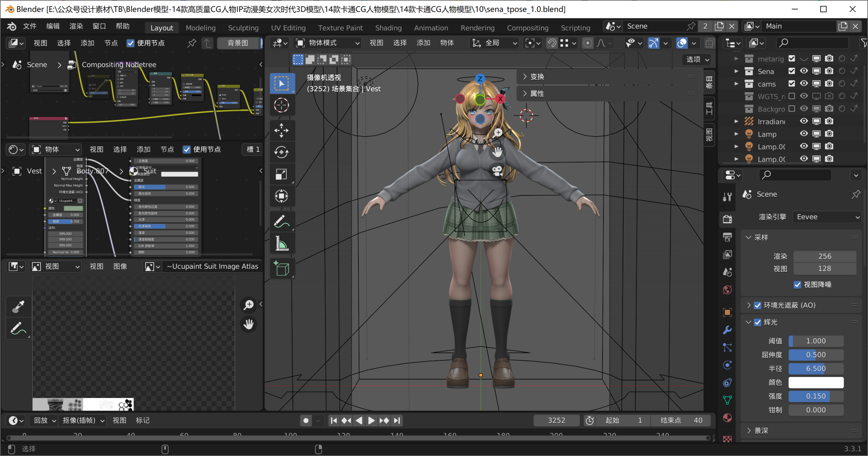
Task: Open the render engine Eevee dropdown
Action: click(x=827, y=217)
